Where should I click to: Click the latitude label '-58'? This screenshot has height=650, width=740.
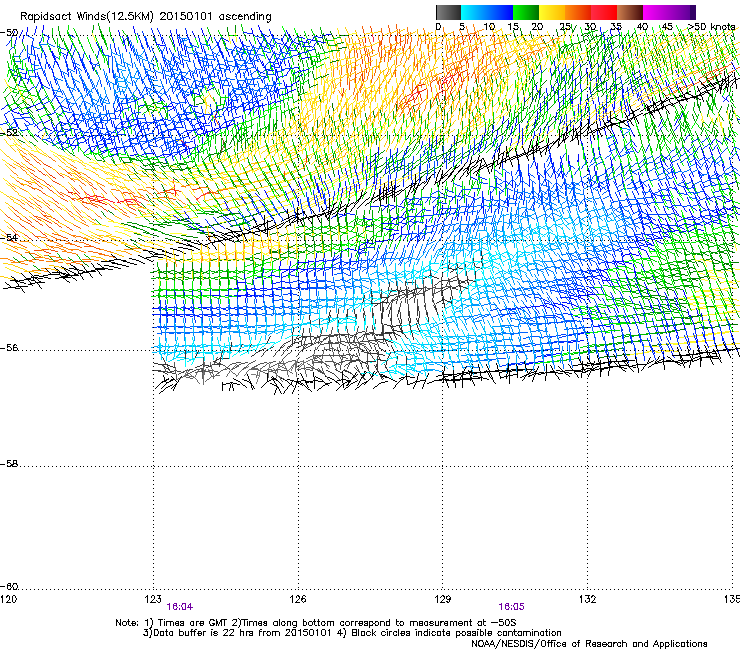9,464
